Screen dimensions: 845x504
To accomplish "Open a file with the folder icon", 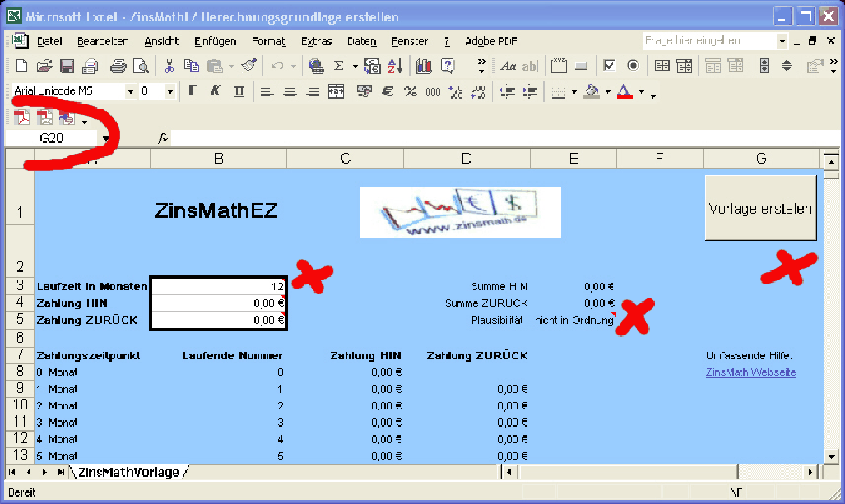I will tap(44, 66).
